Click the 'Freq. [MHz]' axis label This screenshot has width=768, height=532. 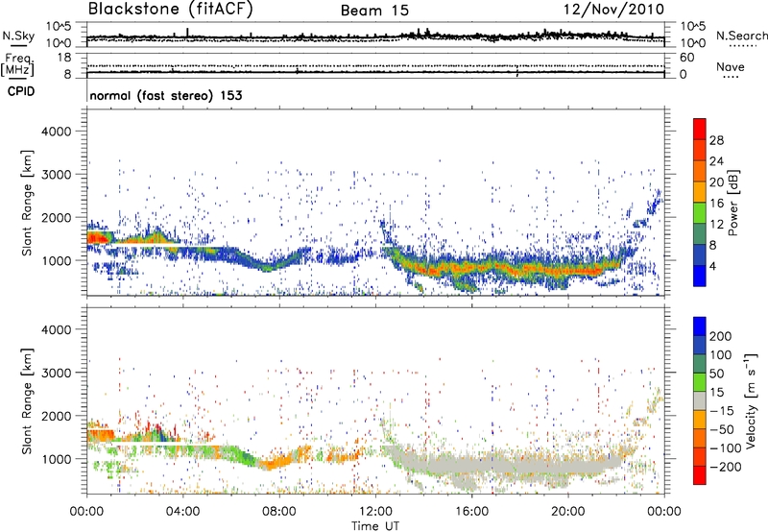coord(17,65)
